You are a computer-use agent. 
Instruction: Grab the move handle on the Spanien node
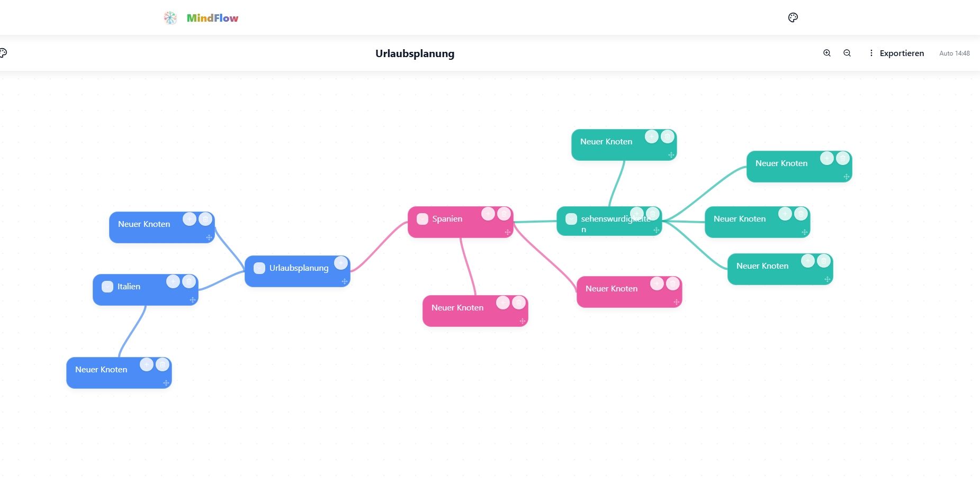507,232
